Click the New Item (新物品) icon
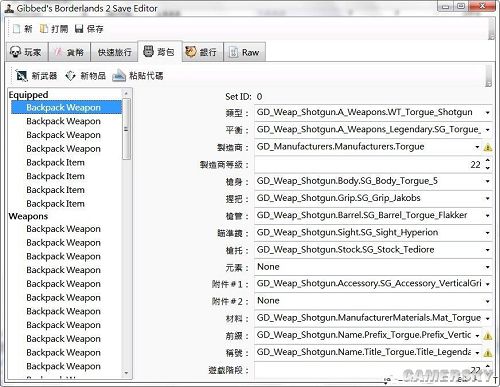 pos(70,76)
